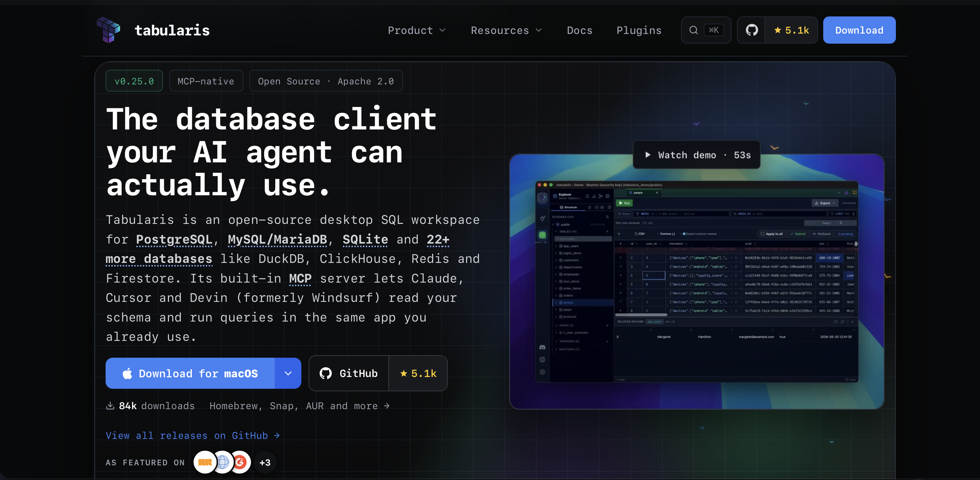Toggle Export column names in demo preview

pos(699,234)
